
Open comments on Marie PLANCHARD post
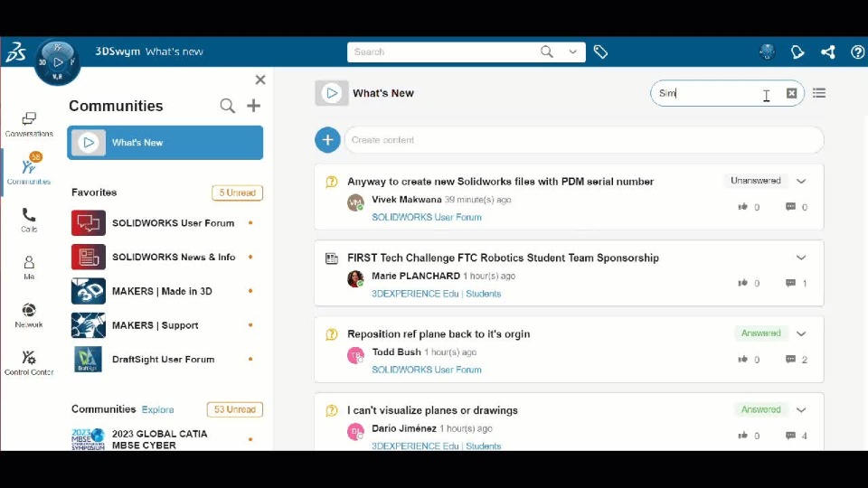pyautogui.click(x=790, y=283)
